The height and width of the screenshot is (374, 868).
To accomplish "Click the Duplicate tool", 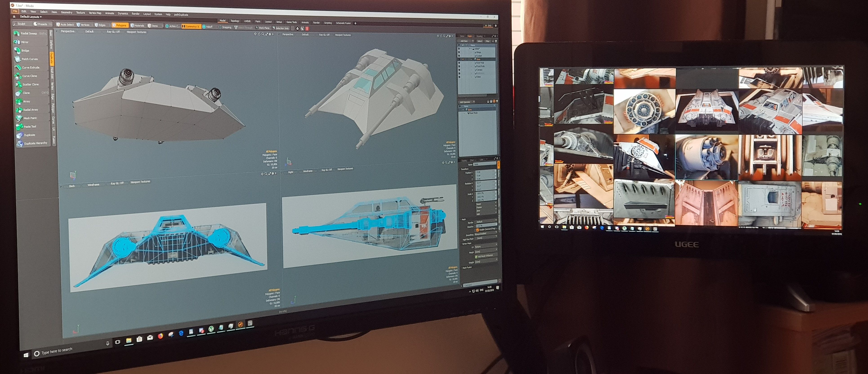I will (33, 135).
